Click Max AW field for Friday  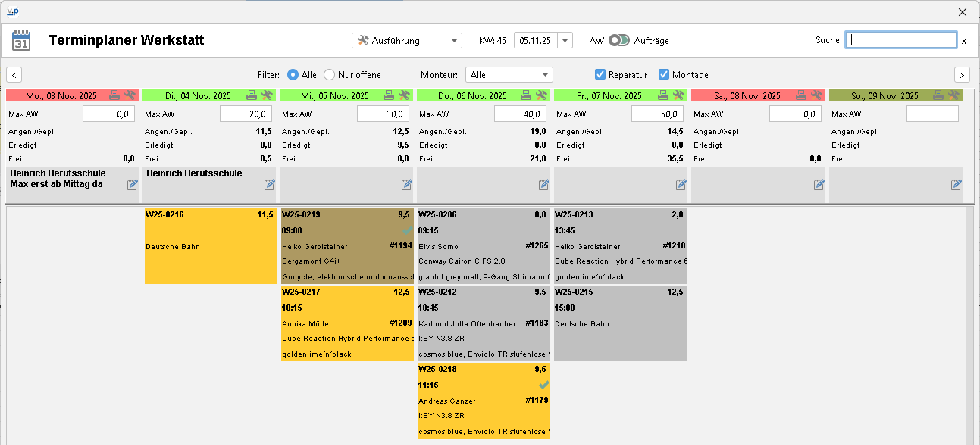(x=657, y=114)
